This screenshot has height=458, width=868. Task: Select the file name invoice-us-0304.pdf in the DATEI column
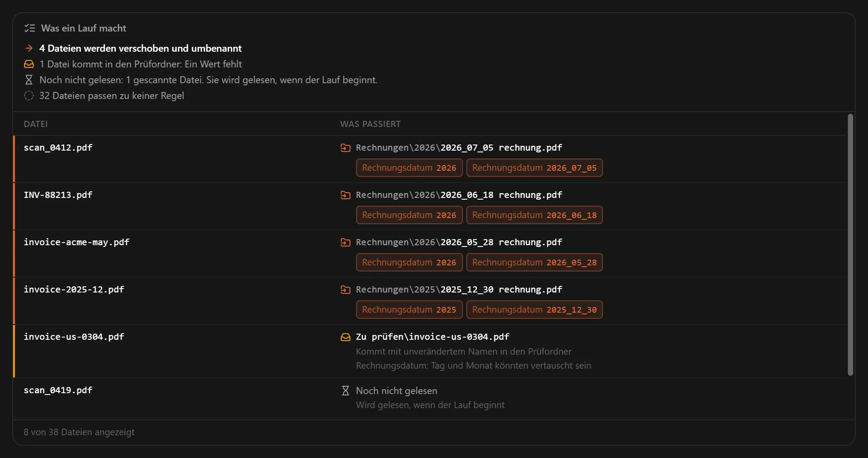[74, 337]
